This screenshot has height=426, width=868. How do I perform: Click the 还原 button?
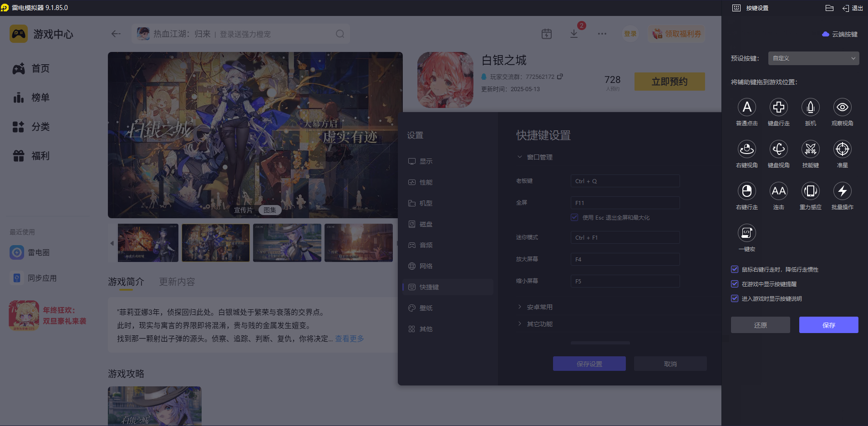(x=761, y=325)
